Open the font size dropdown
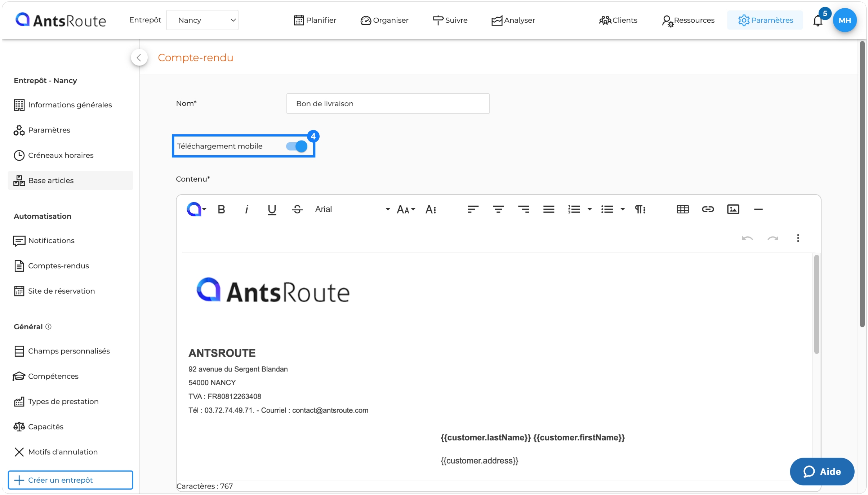This screenshot has width=868, height=495. tap(406, 209)
